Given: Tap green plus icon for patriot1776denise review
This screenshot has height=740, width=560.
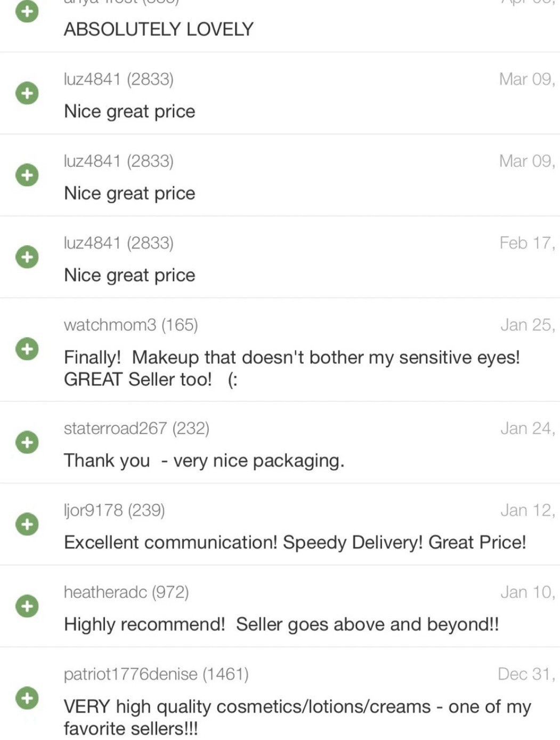Looking at the screenshot, I should click(27, 698).
